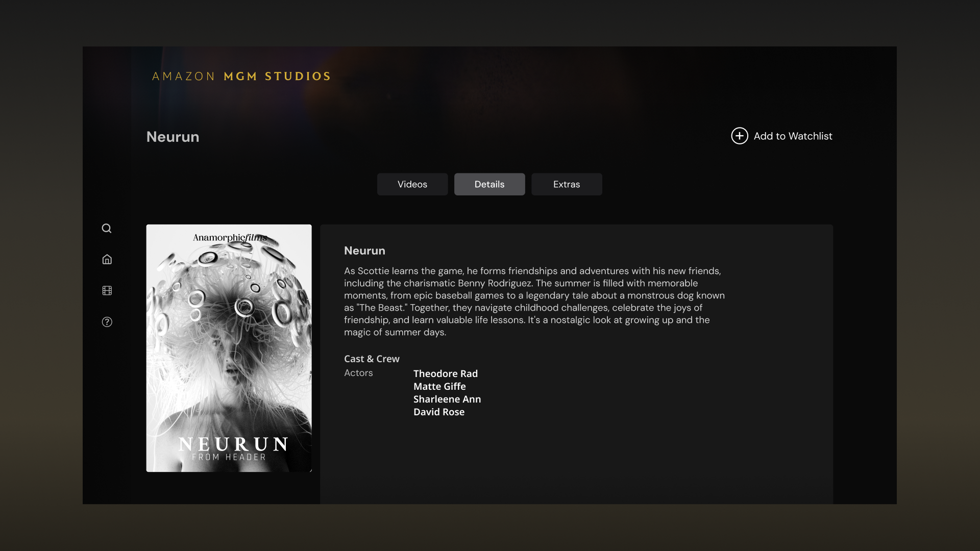Click the Neurun synopsis paragraph
Screen dimensions: 980x551
coord(534,302)
